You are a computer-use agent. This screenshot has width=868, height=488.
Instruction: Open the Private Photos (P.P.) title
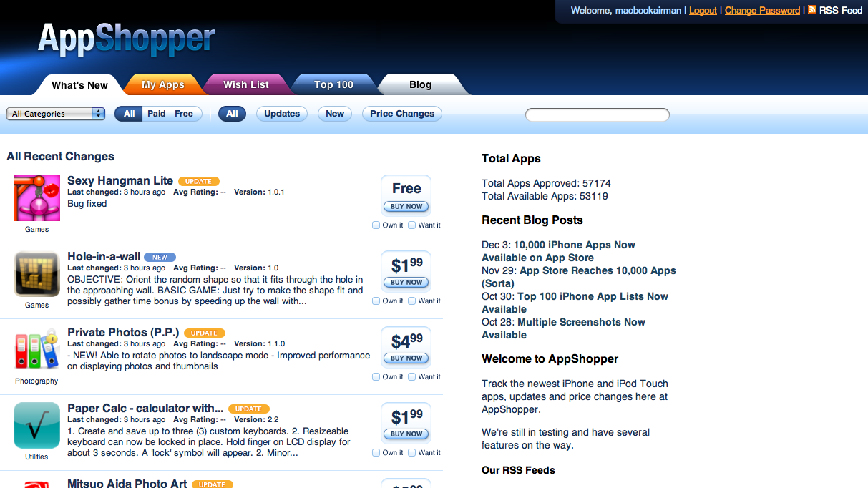pyautogui.click(x=123, y=333)
